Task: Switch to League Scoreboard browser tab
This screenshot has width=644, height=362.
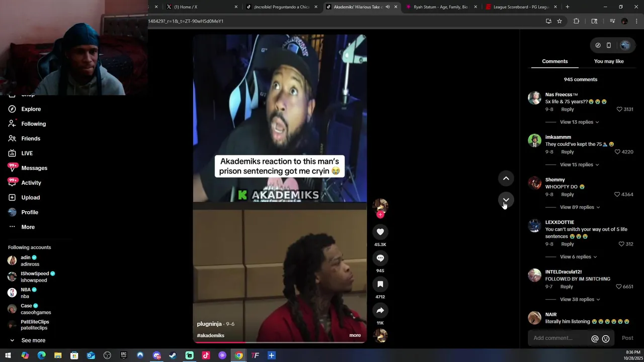Action: point(521,7)
